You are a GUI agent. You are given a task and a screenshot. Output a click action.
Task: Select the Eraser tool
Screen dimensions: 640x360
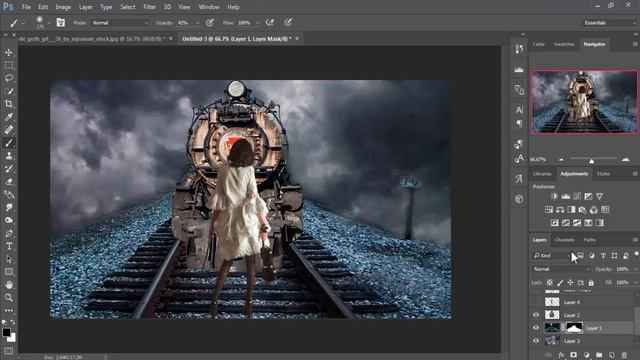tap(9, 182)
